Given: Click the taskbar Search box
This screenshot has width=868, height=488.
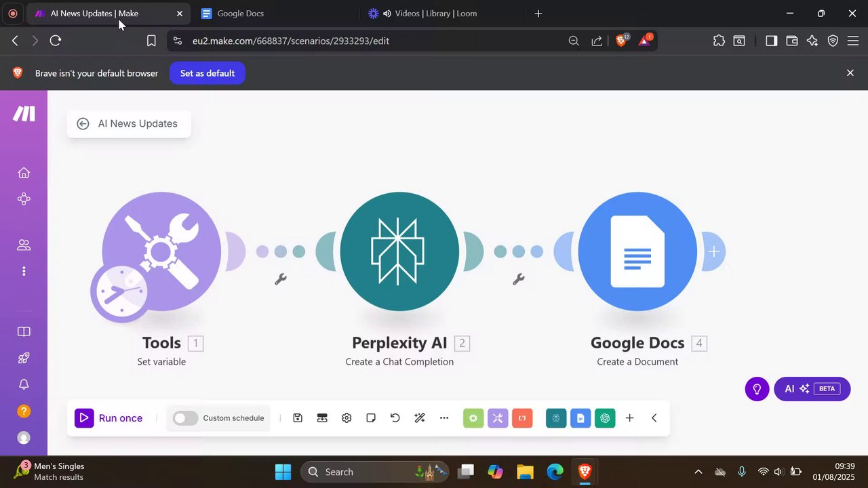Looking at the screenshot, I should (x=374, y=472).
